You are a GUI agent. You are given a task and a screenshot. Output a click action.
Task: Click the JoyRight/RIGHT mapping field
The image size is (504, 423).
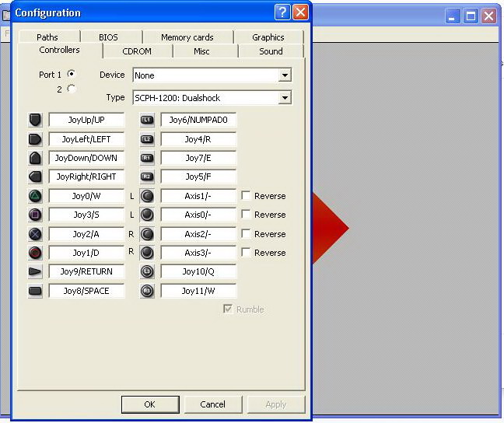[86, 177]
